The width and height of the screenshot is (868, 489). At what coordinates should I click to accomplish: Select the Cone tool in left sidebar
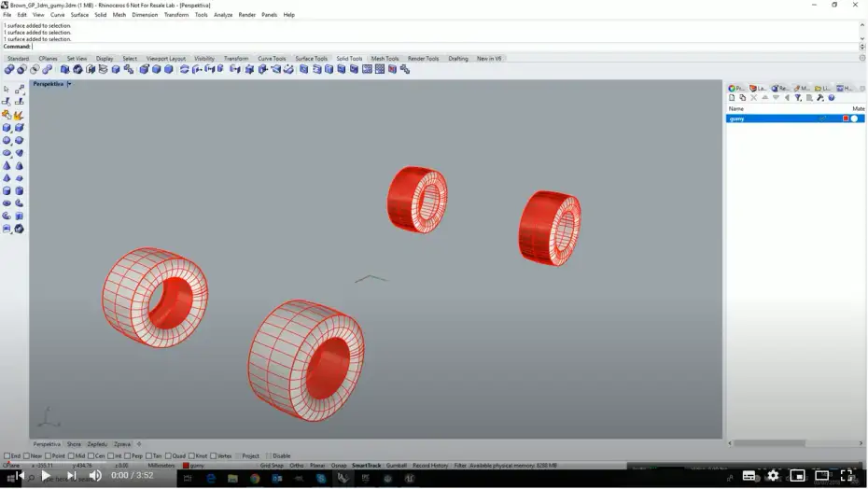pyautogui.click(x=7, y=165)
